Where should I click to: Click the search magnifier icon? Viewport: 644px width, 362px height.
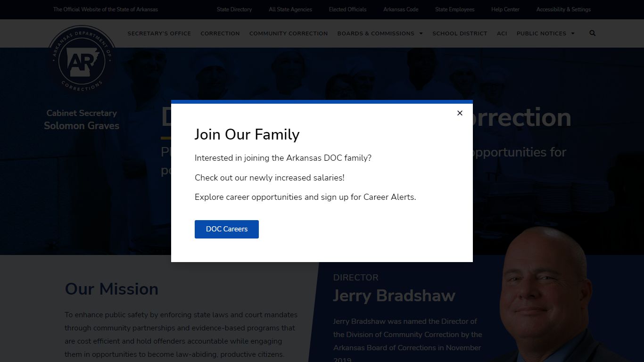pos(593,33)
